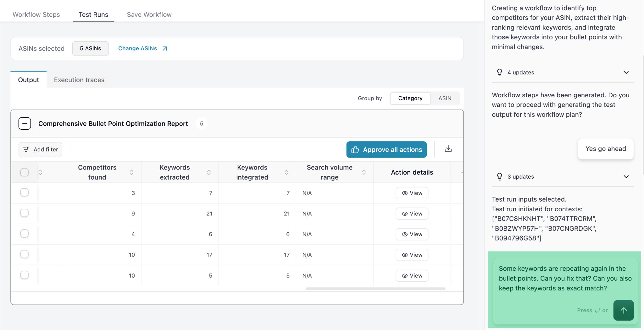Click the download icon next to Approve all actions
Image resolution: width=644 pixels, height=330 pixels.
click(448, 149)
